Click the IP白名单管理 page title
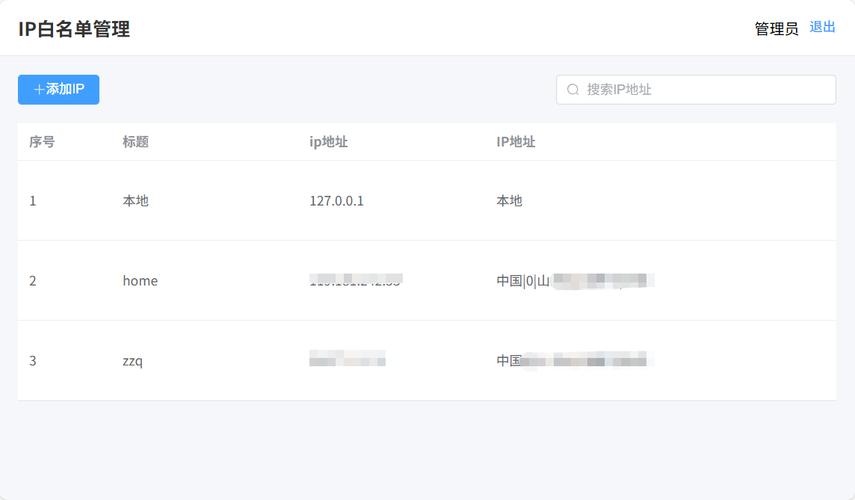The image size is (855, 500). [74, 29]
